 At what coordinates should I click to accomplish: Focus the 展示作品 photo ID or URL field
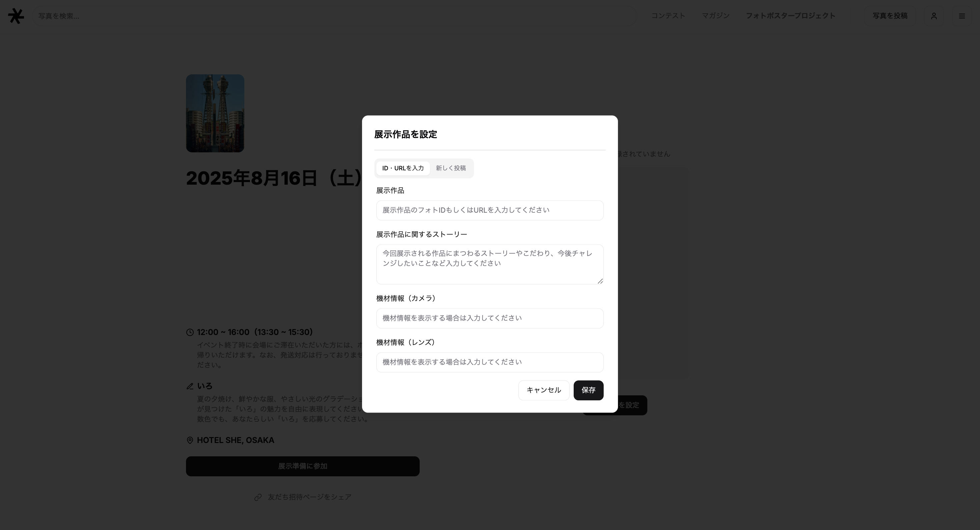click(490, 210)
